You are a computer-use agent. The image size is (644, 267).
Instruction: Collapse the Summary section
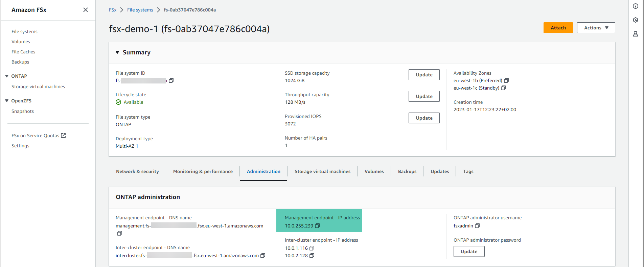click(117, 52)
